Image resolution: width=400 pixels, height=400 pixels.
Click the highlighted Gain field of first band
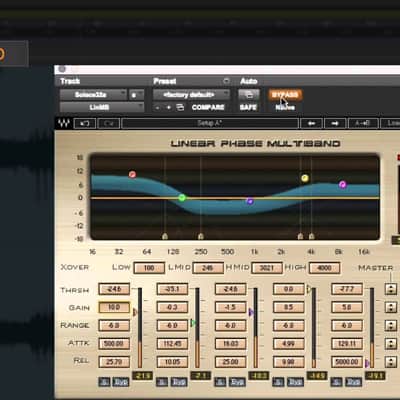click(x=114, y=307)
